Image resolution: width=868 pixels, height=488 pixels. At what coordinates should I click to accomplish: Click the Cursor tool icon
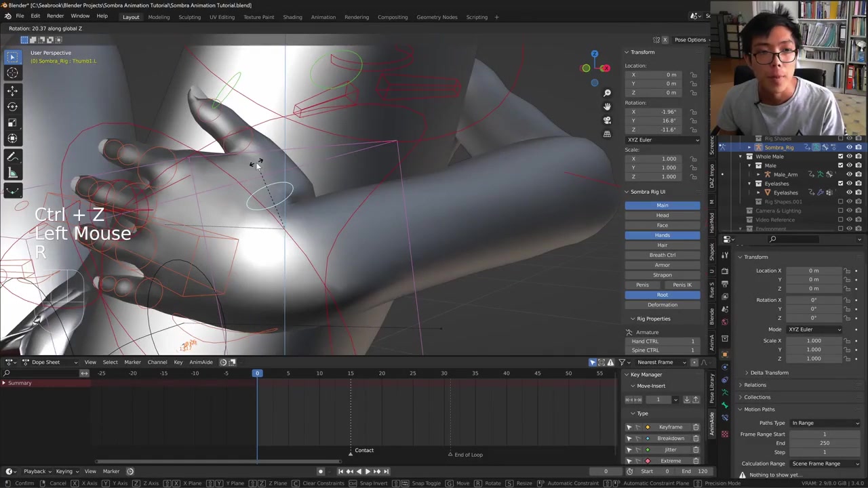click(x=12, y=73)
